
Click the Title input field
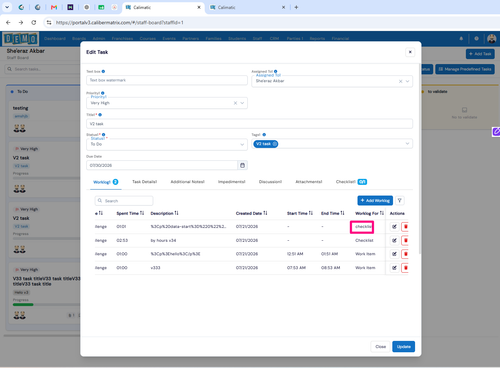tap(249, 124)
